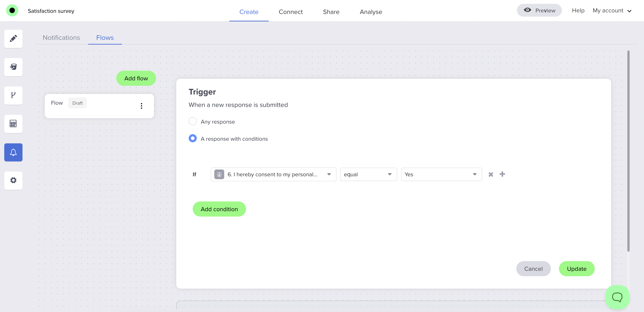Click the When a new response is submitted text
This screenshot has height=312, width=644.
coord(238,105)
